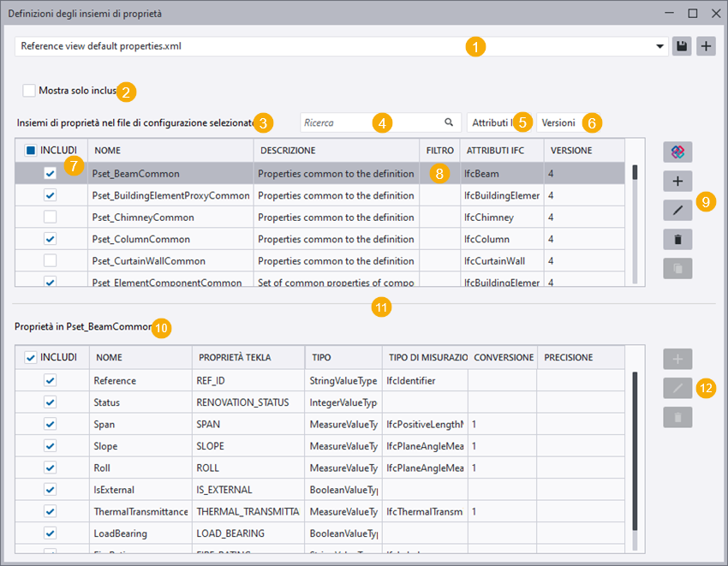The image size is (728, 566).
Task: Delete selected property set with trash icon
Action: [x=677, y=239]
